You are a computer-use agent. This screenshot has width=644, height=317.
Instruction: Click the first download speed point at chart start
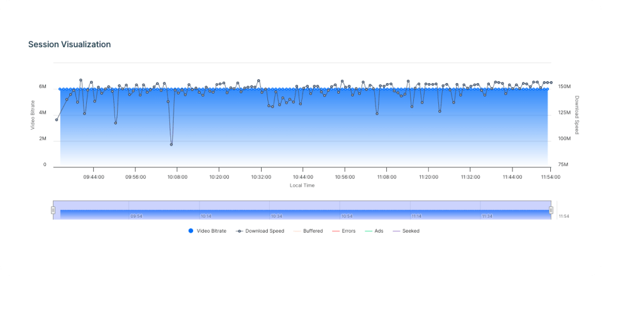click(x=57, y=120)
